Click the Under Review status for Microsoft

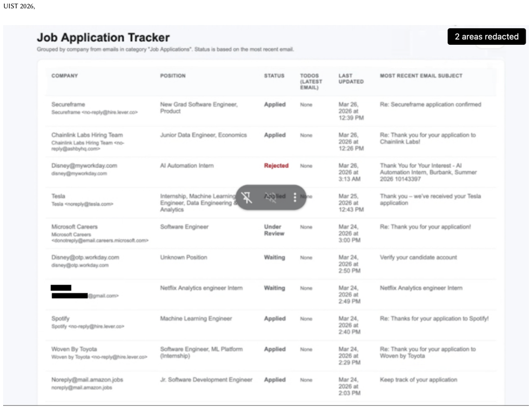[274, 230]
